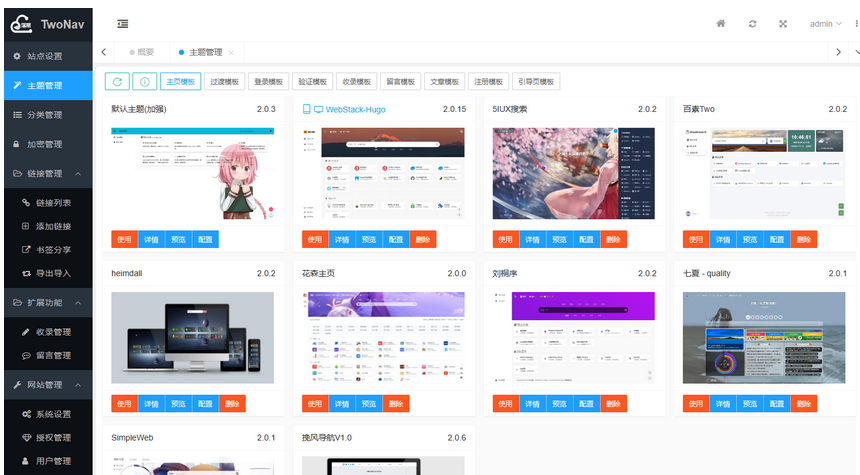Open 导出导入 sidebar item
860x475 pixels.
coord(48,274)
